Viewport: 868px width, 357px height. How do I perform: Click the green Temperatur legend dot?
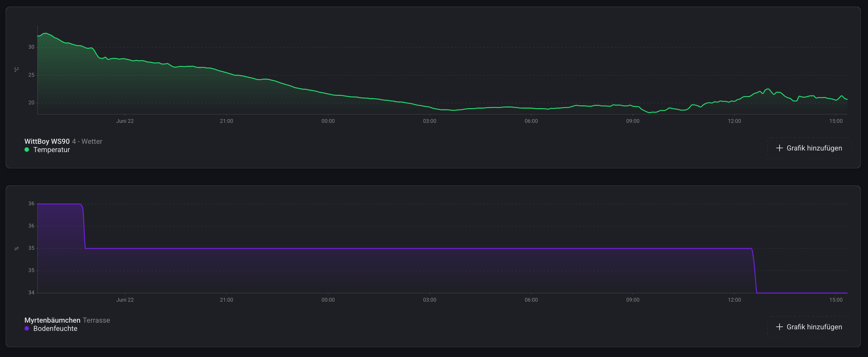27,150
